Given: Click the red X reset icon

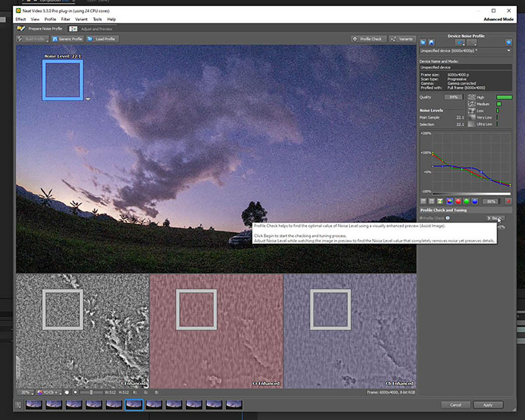Looking at the screenshot, I should (508, 201).
